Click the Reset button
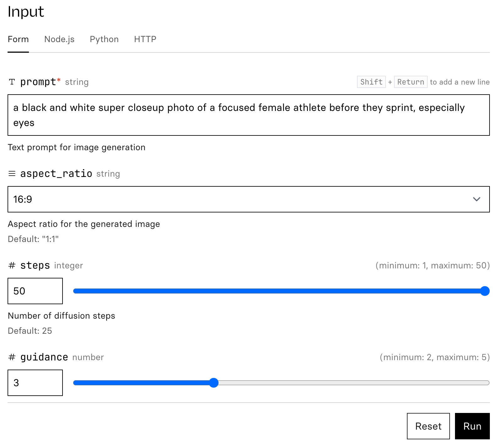504x445 pixels. pos(428,426)
